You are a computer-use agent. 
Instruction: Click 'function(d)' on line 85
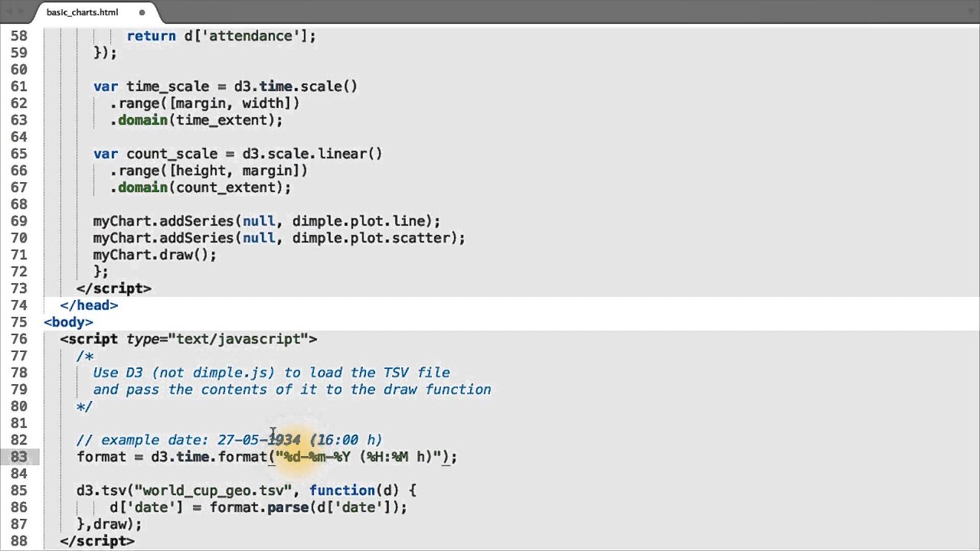(x=354, y=491)
